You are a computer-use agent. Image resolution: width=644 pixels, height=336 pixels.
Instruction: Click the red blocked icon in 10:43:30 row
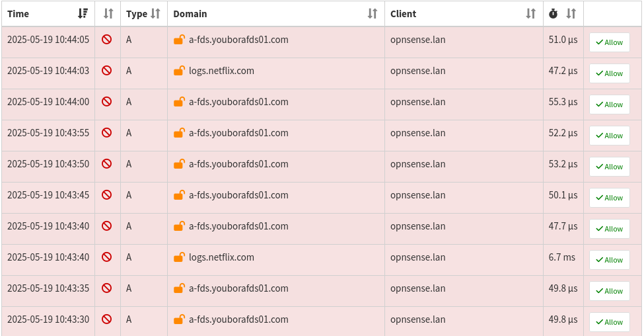coord(106,319)
